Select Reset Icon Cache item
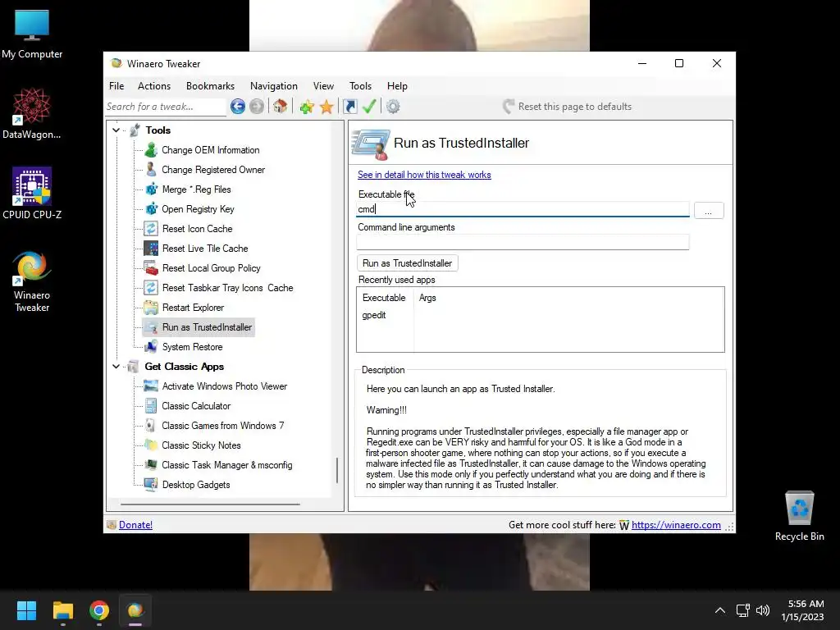Image resolution: width=840 pixels, height=630 pixels. point(197,229)
